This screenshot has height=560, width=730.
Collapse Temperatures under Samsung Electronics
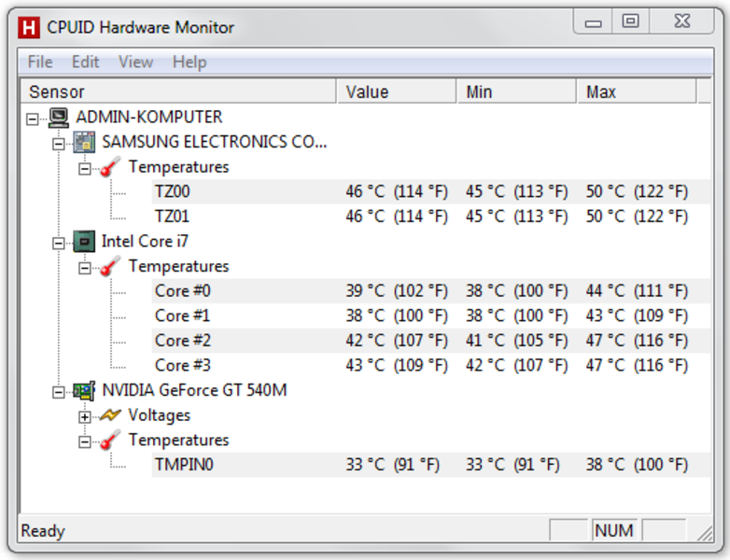click(x=84, y=168)
